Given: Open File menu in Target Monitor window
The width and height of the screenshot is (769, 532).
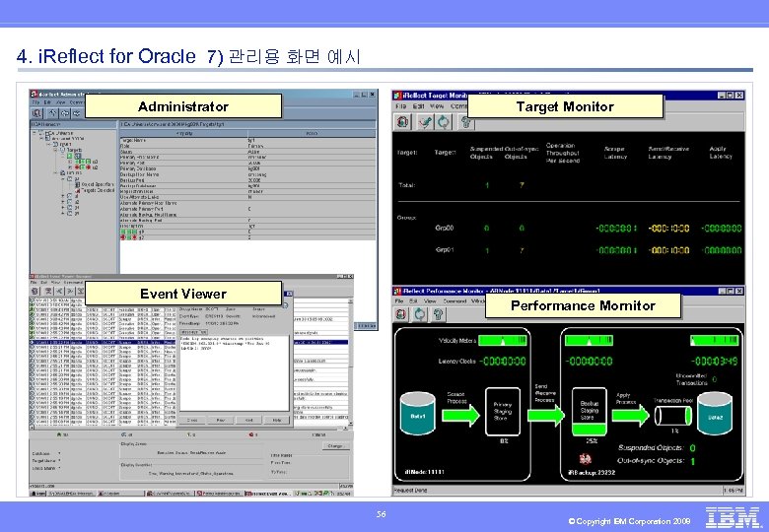Looking at the screenshot, I should (x=400, y=105).
